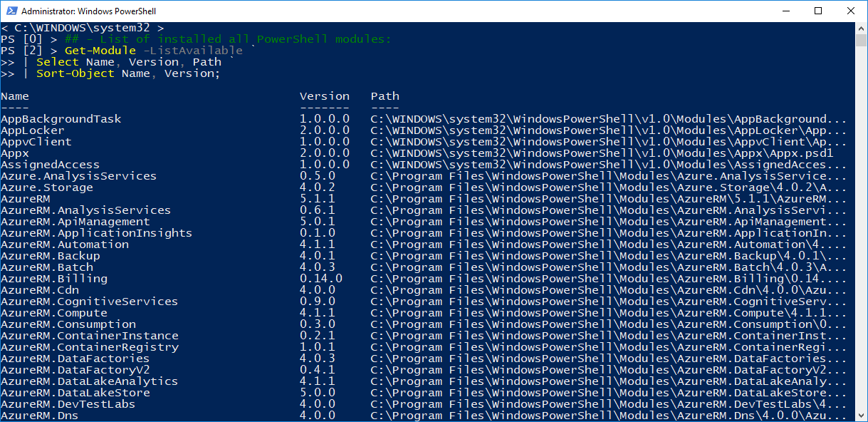The image size is (868, 422).
Task: Click the AzureRM.DataLakeAnalytics module name
Action: [90, 381]
